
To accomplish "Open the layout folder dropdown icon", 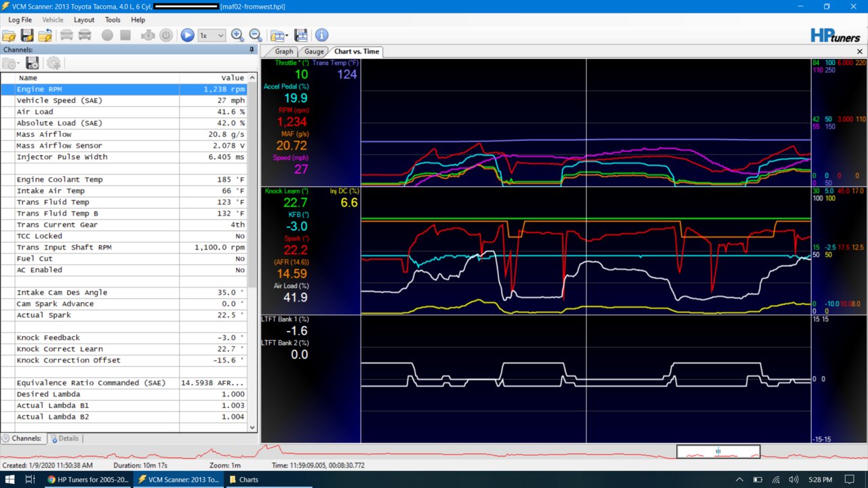I will coord(279,35).
